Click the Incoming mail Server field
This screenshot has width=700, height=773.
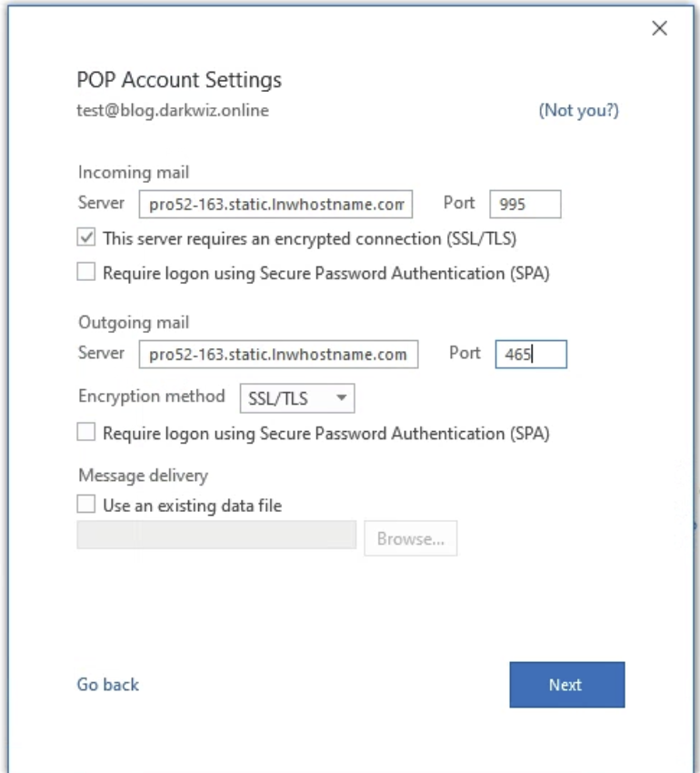[x=275, y=205]
